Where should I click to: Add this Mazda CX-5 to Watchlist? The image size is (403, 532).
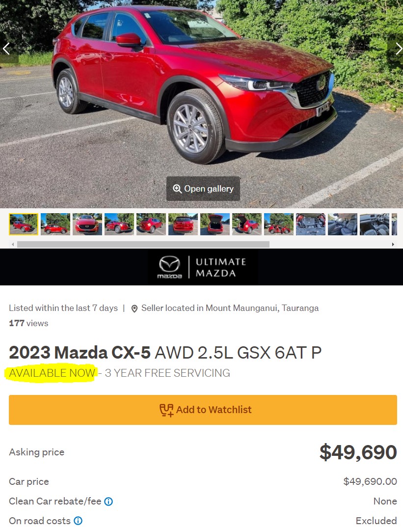point(203,410)
